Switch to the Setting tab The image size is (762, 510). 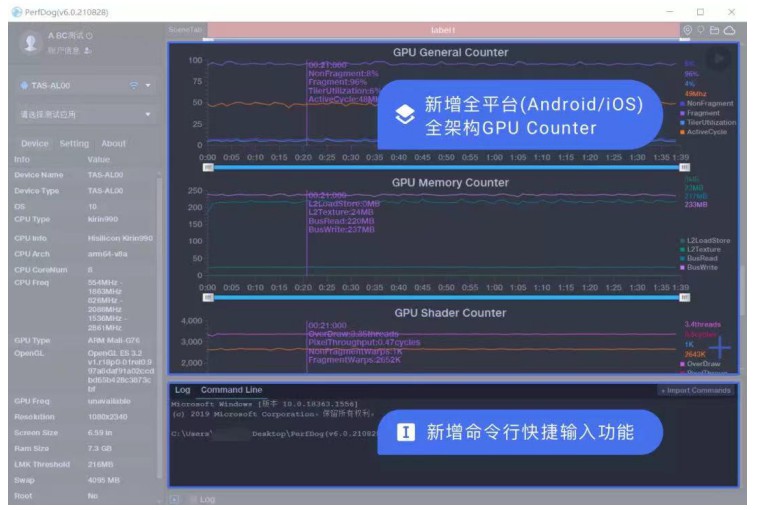tap(74, 143)
